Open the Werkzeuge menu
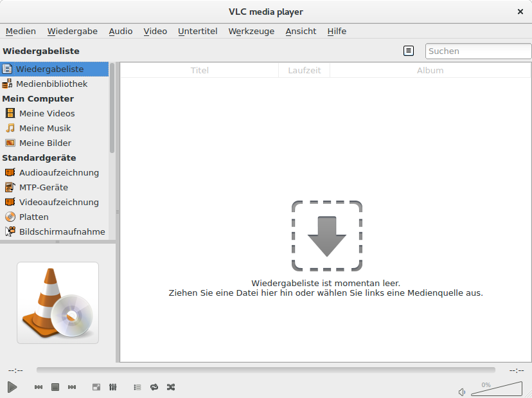The image size is (532, 398). 251,32
